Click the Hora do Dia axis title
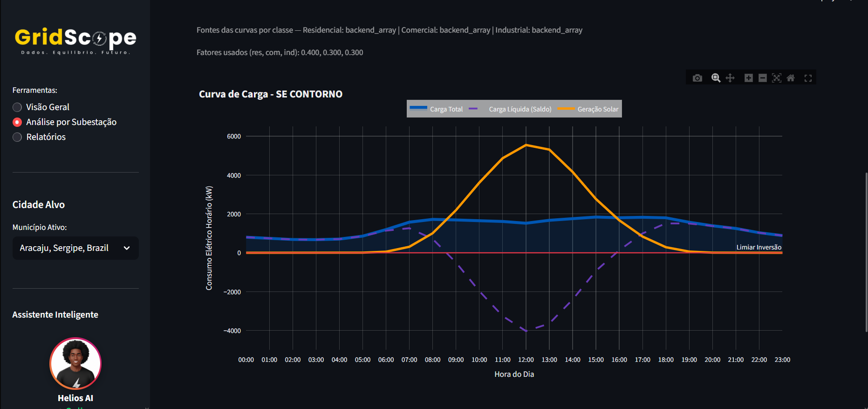 [x=514, y=374]
